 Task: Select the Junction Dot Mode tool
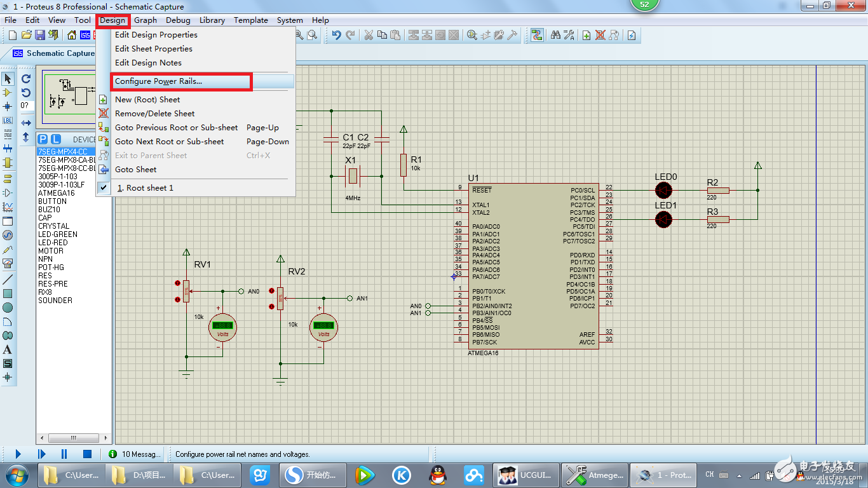pos(8,106)
